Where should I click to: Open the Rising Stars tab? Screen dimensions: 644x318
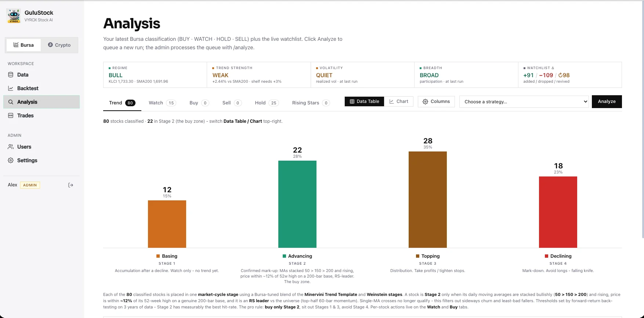coord(311,103)
